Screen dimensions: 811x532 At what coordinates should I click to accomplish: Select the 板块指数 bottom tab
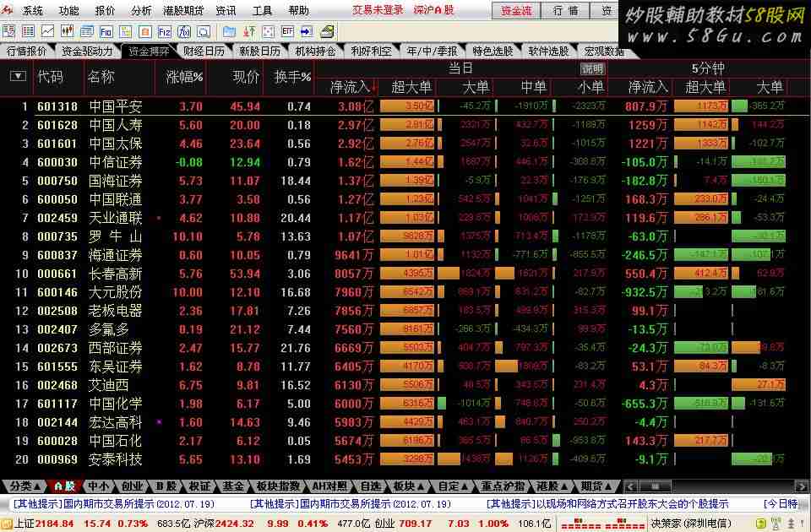278,486
